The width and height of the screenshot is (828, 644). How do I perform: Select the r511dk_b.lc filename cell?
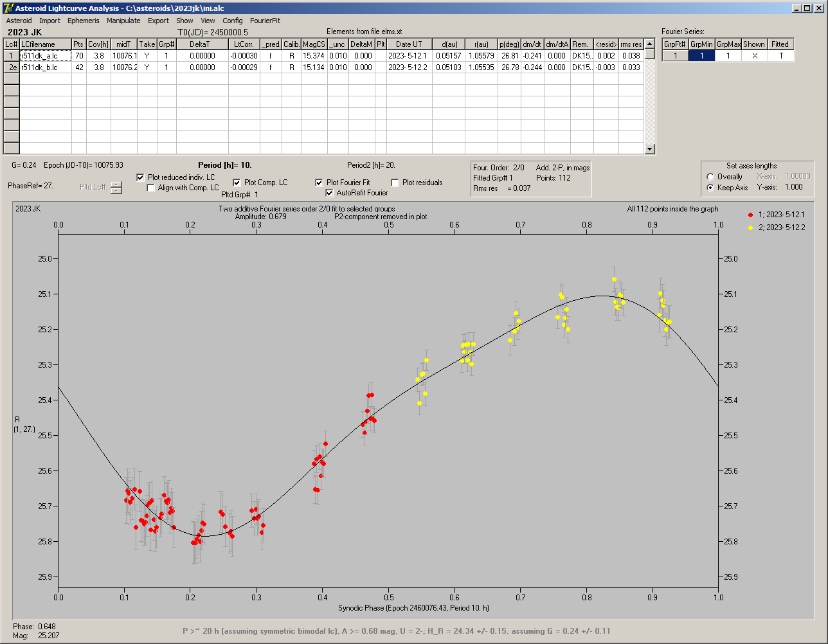pyautogui.click(x=46, y=67)
